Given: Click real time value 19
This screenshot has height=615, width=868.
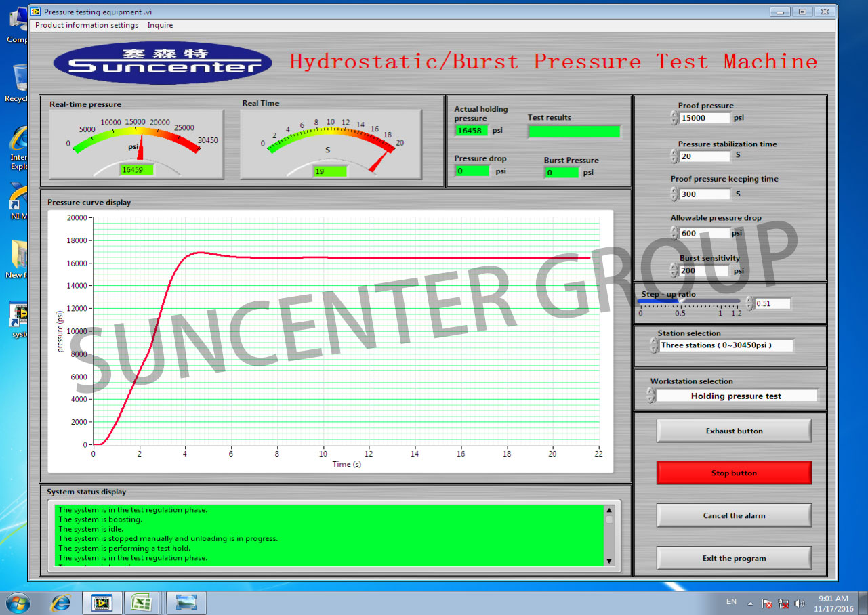Looking at the screenshot, I should click(329, 171).
